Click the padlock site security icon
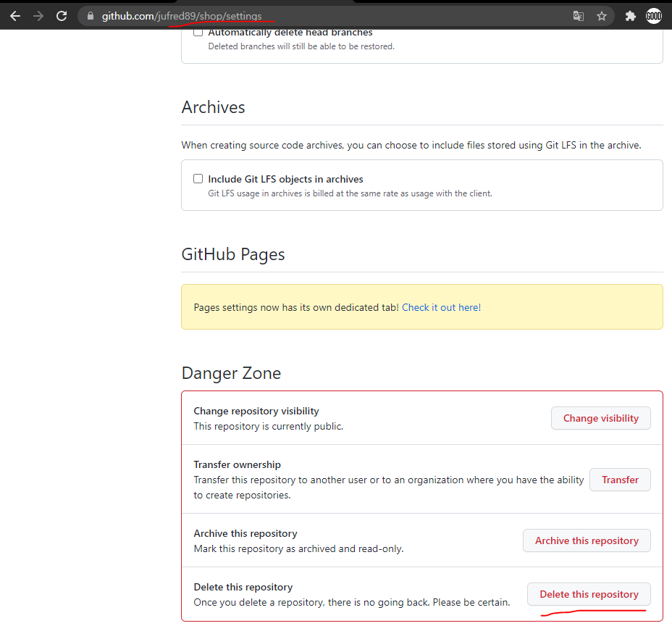The image size is (672, 639). 90,16
